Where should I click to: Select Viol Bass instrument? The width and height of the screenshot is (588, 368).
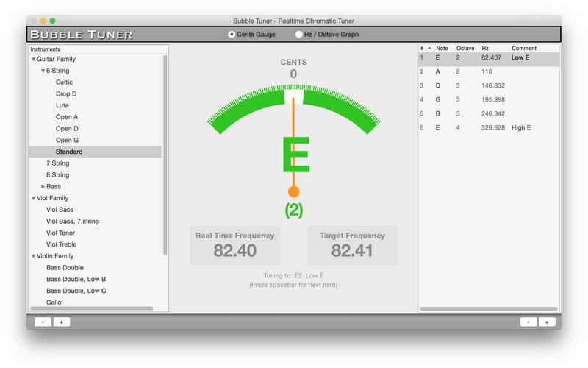tap(60, 210)
